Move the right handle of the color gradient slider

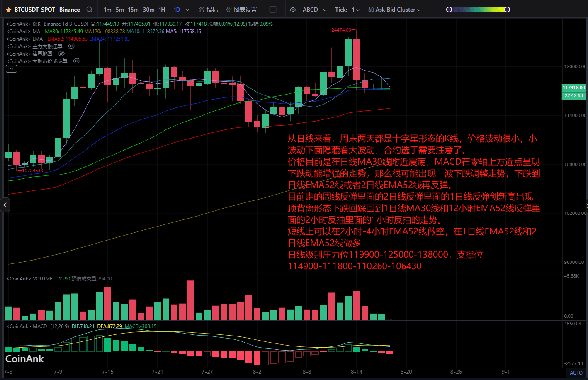coord(507,10)
